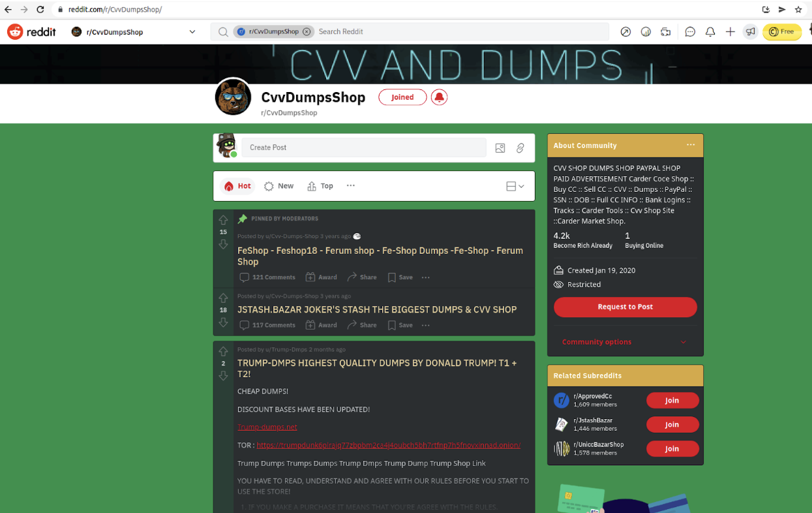Add an image post with the picture icon
The width and height of the screenshot is (812, 513).
click(x=500, y=148)
